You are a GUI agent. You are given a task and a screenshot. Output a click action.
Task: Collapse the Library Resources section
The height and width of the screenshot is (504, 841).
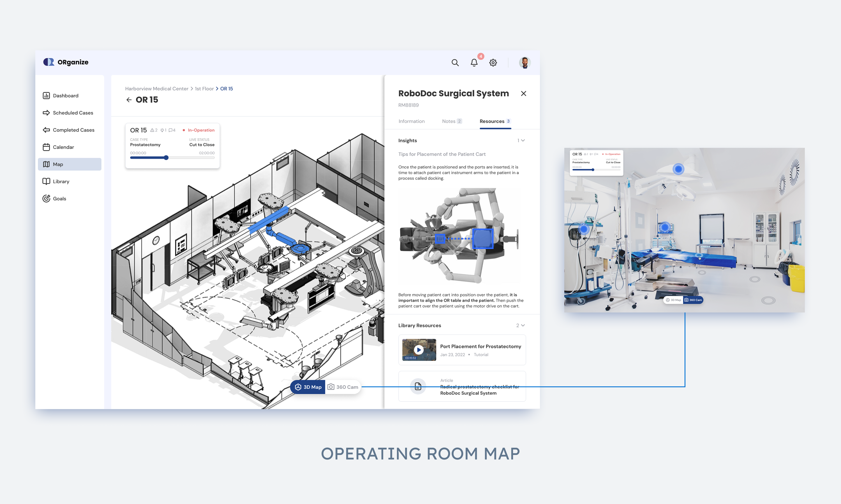pos(523,325)
